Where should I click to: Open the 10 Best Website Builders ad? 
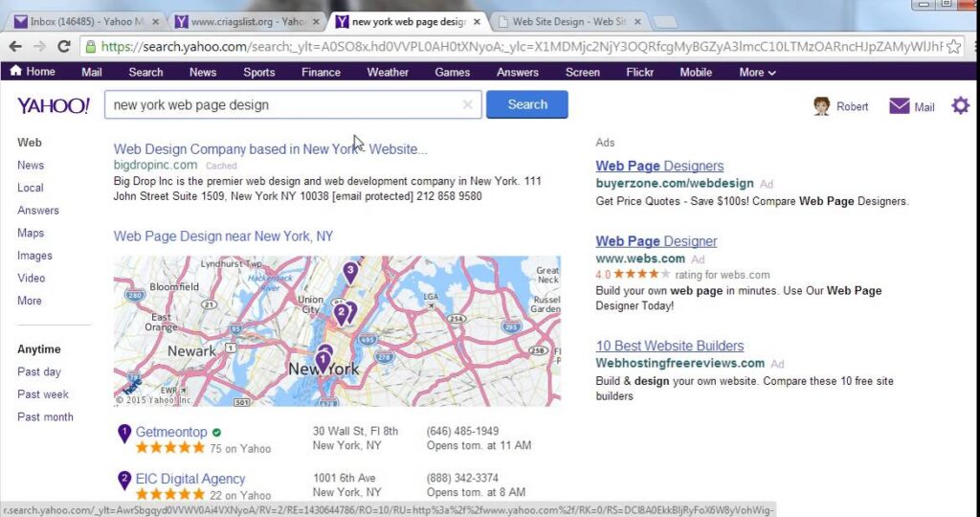click(x=669, y=346)
